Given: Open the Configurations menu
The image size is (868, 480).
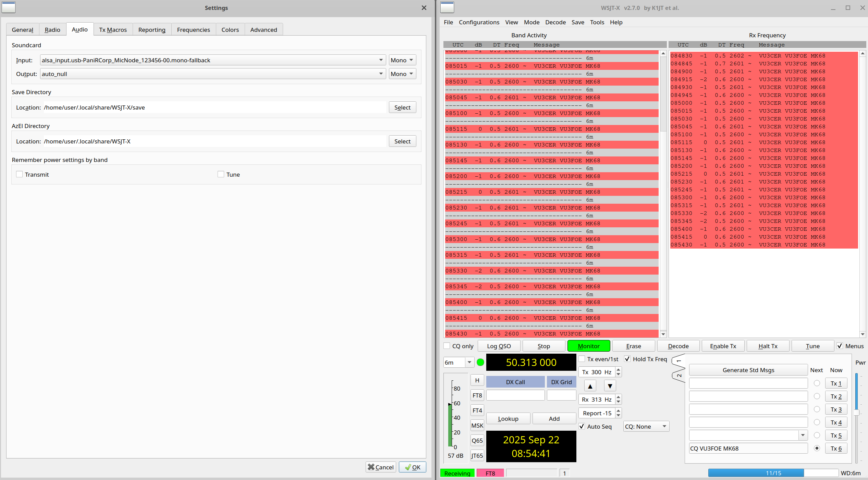Looking at the screenshot, I should (x=479, y=22).
